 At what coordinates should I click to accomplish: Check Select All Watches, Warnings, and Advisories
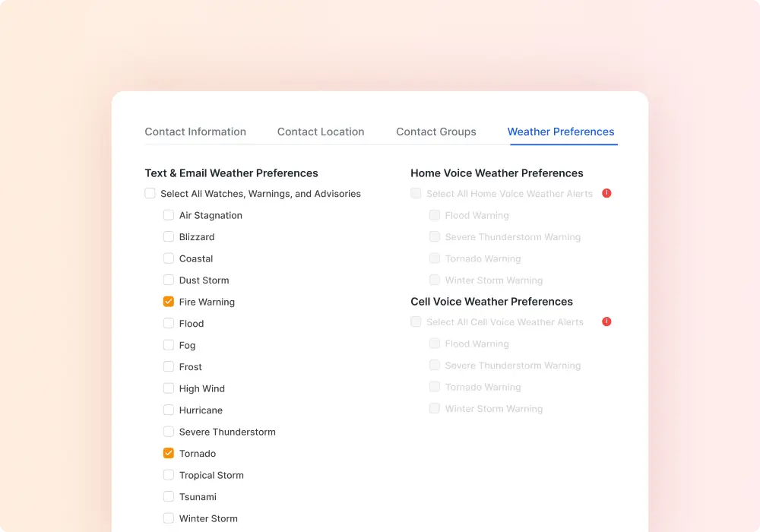[150, 193]
